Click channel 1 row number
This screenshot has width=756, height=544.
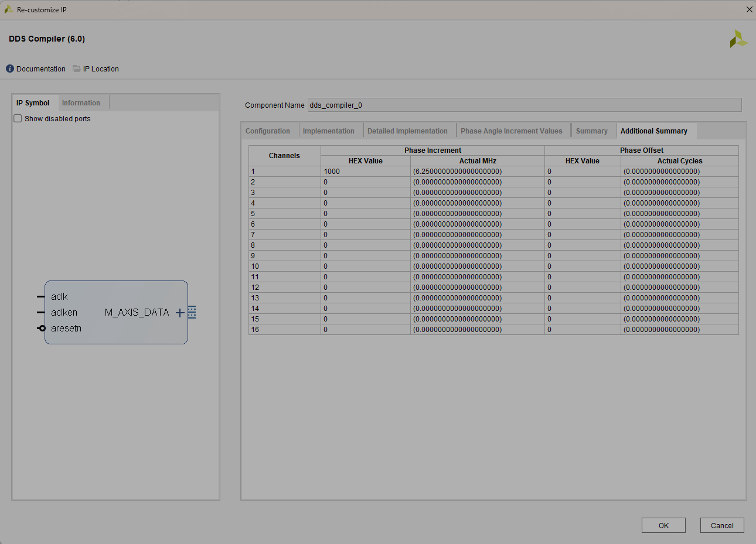coord(285,172)
